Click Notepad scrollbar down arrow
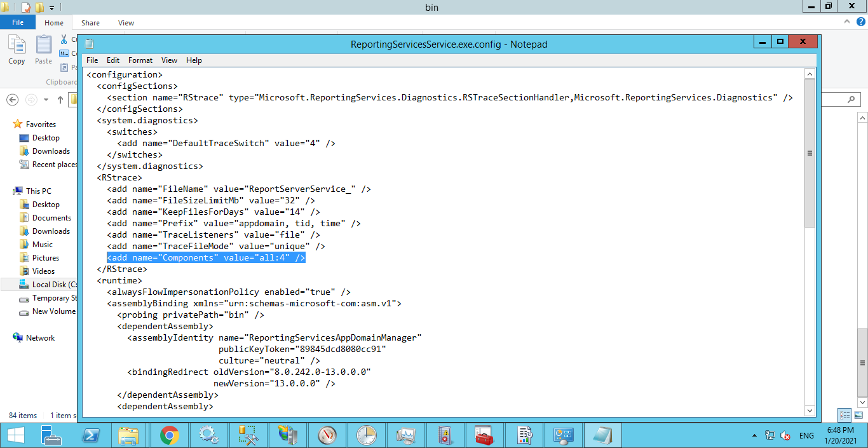This screenshot has height=448, width=868. pos(810,411)
